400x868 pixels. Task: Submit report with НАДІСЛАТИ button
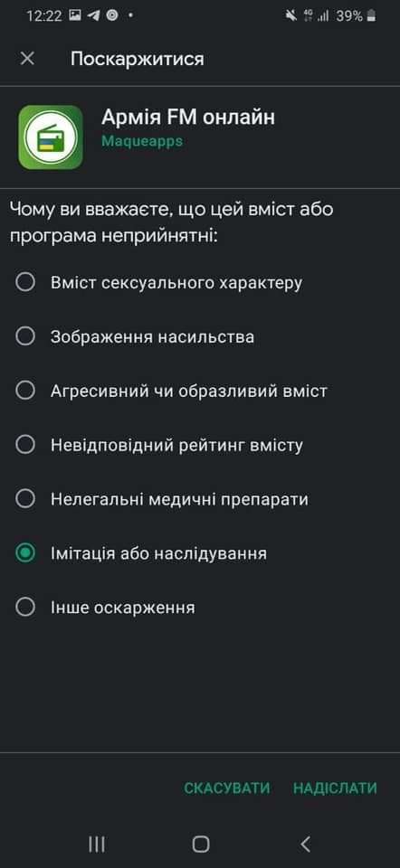(x=335, y=788)
